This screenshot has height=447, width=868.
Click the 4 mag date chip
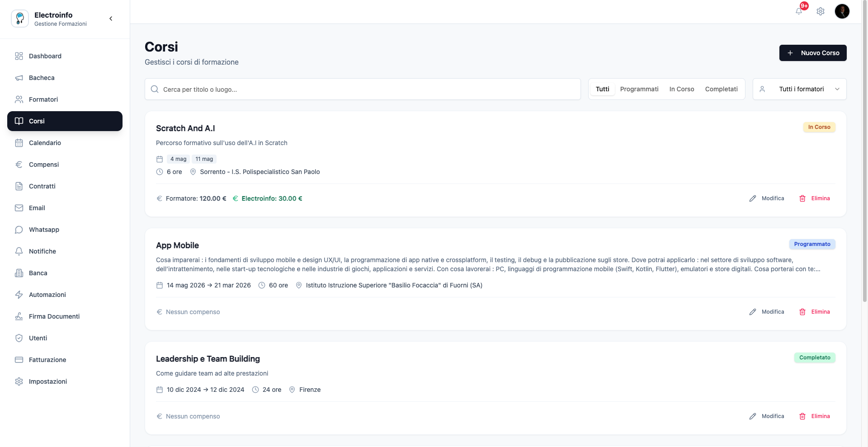[x=178, y=159]
